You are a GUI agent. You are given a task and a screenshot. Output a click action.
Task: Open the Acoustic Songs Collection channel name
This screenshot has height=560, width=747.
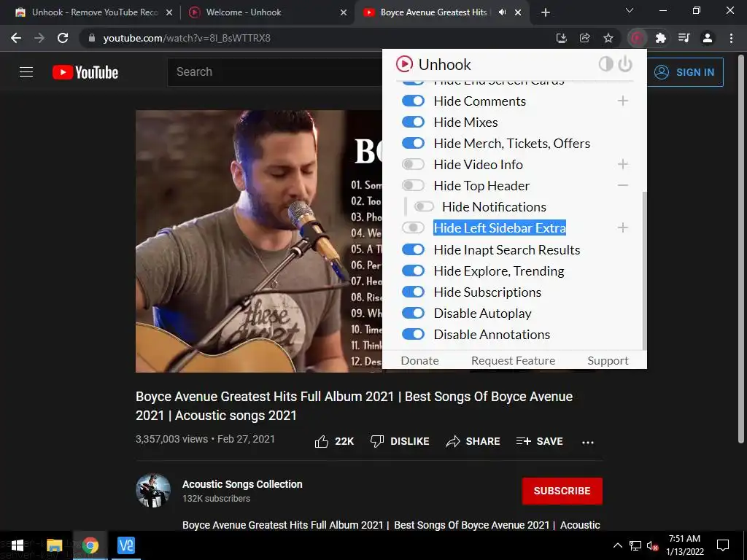(242, 484)
